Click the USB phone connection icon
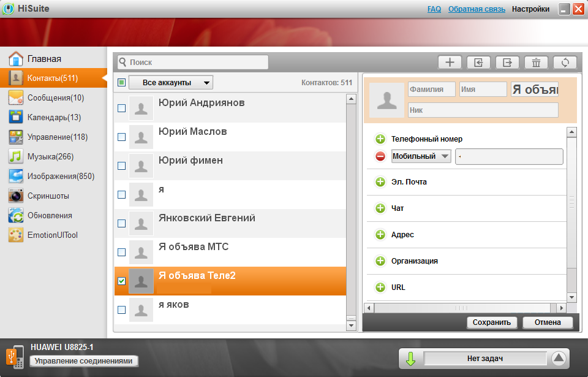Screen dimensions: 588x377 [x=15, y=357]
